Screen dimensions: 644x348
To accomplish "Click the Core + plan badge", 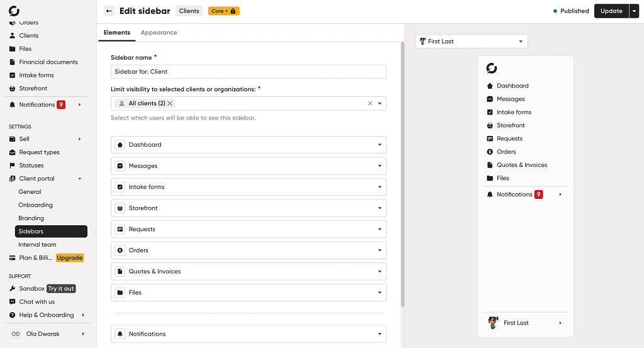I will coord(224,11).
